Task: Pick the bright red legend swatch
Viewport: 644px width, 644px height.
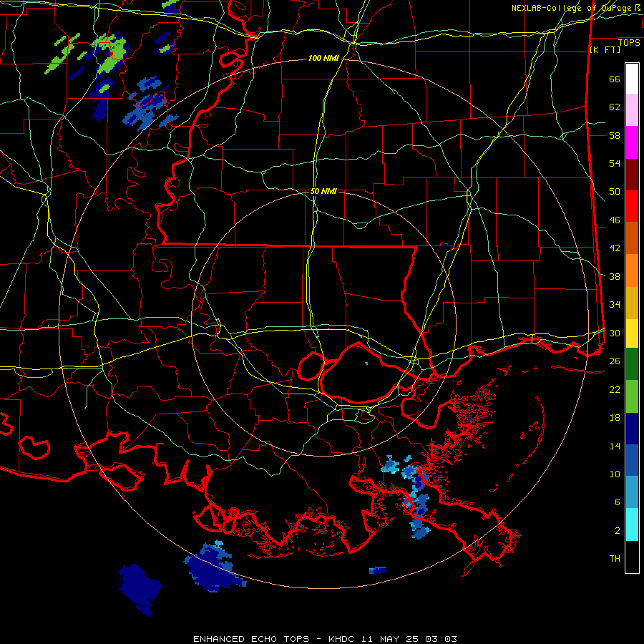Action: pos(632,206)
